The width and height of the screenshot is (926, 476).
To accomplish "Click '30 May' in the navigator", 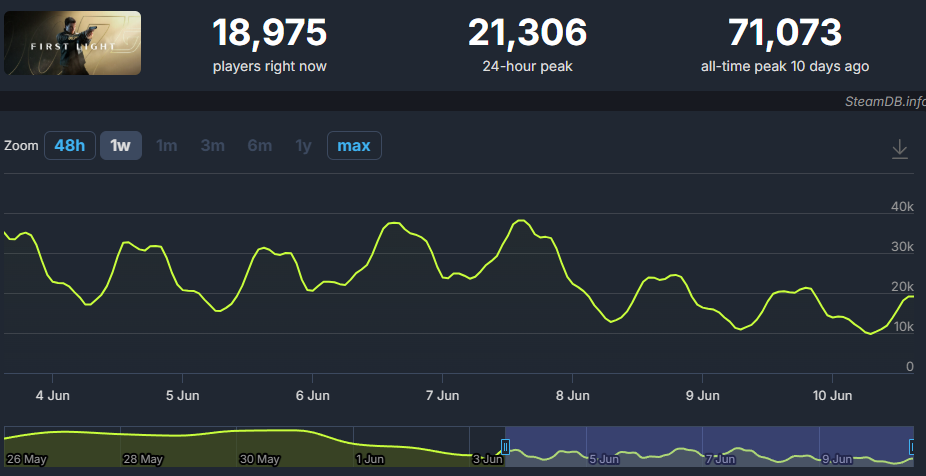I will pos(259,459).
